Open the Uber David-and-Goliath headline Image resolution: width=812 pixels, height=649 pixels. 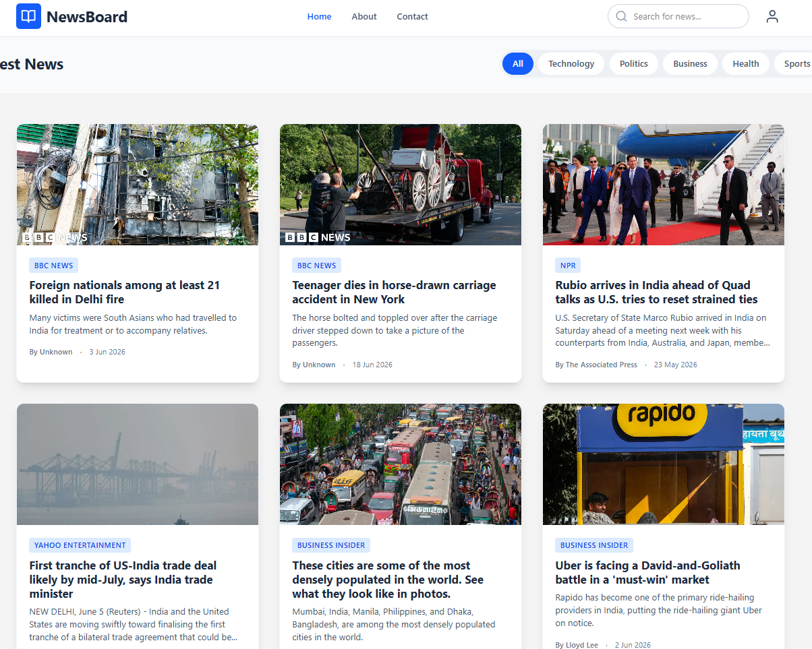[x=647, y=573]
